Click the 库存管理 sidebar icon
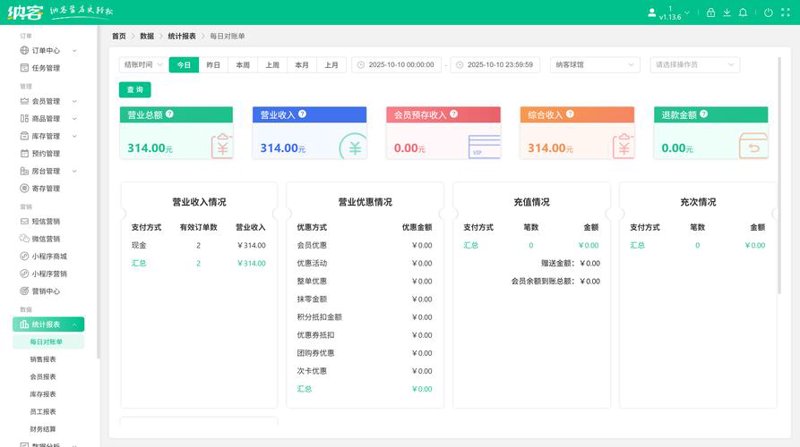The image size is (800, 447). 24,136
